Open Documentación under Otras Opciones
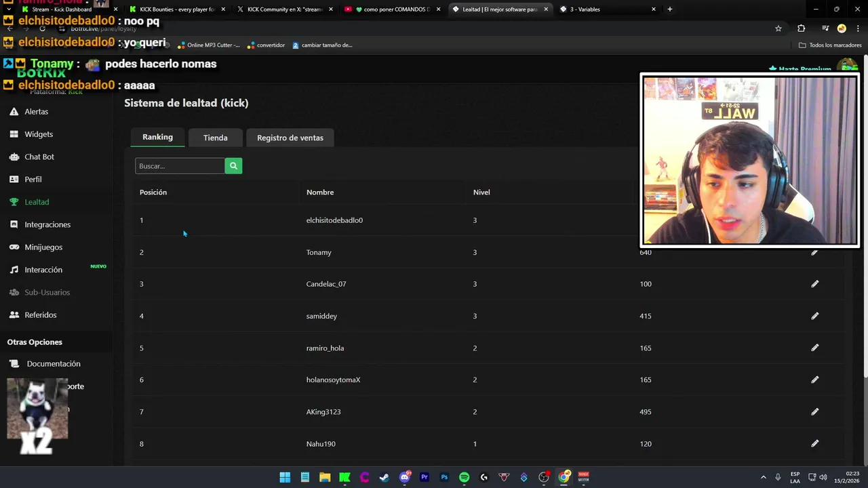The width and height of the screenshot is (868, 488). click(x=54, y=364)
